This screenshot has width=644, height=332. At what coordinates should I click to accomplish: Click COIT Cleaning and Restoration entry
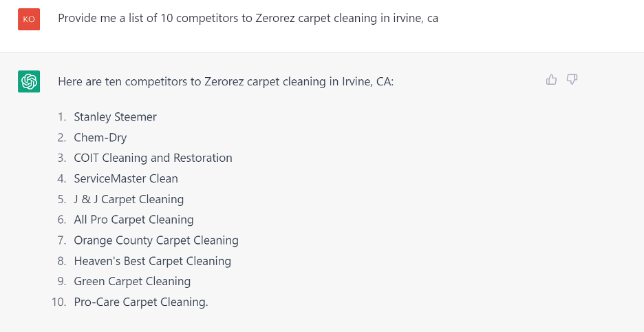[x=153, y=158]
